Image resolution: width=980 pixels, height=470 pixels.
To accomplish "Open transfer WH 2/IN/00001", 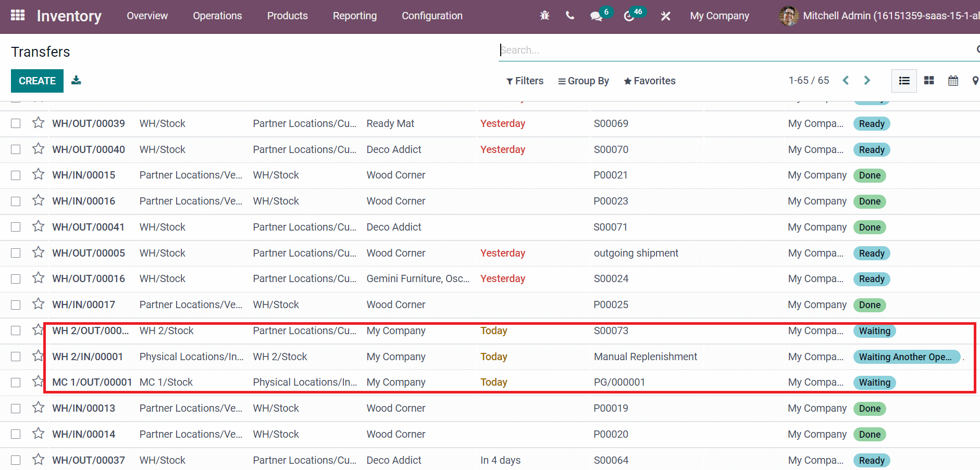I will click(x=88, y=357).
